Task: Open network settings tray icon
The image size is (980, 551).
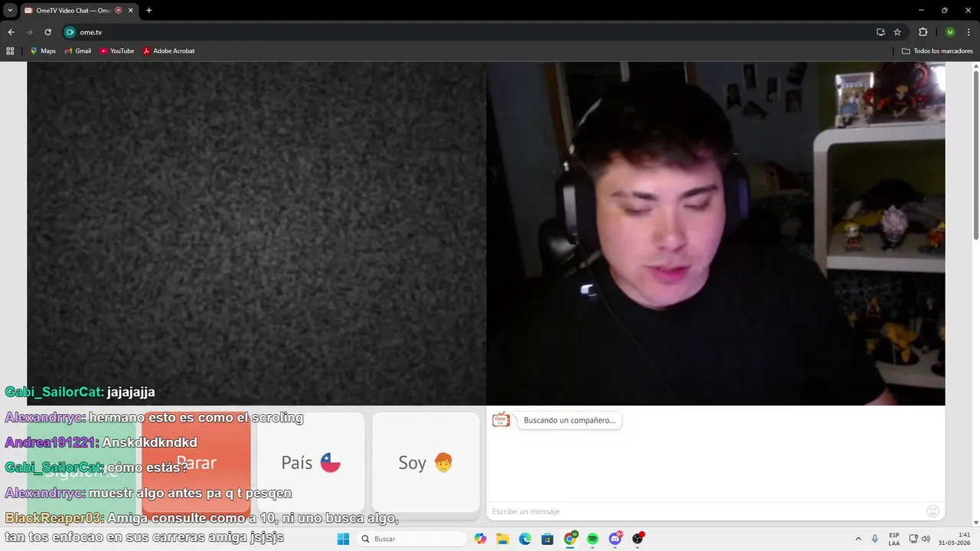Action: pyautogui.click(x=913, y=539)
